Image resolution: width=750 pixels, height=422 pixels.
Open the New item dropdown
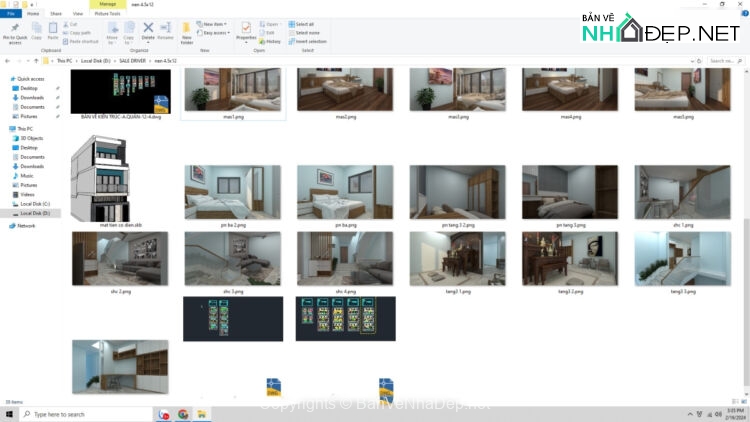click(x=215, y=24)
